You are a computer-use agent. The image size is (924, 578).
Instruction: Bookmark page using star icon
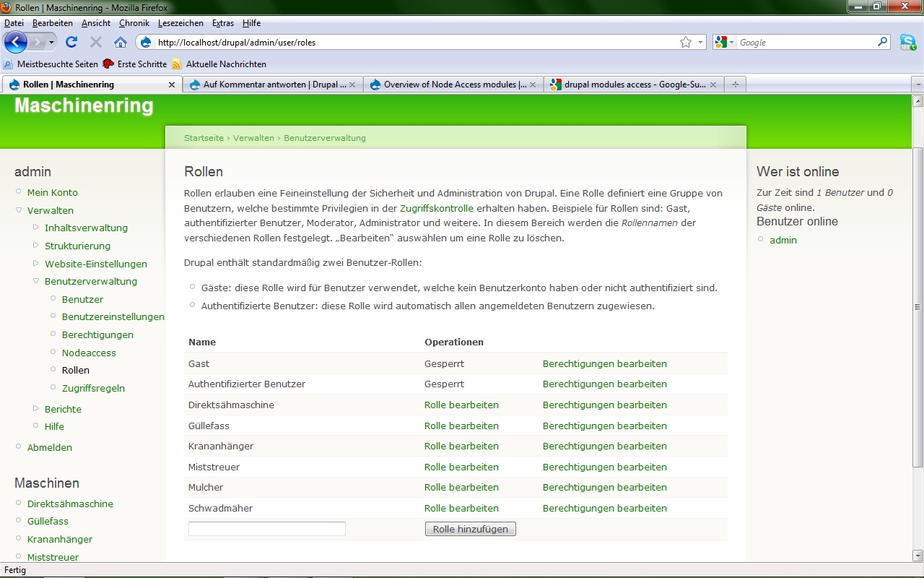[x=685, y=43]
